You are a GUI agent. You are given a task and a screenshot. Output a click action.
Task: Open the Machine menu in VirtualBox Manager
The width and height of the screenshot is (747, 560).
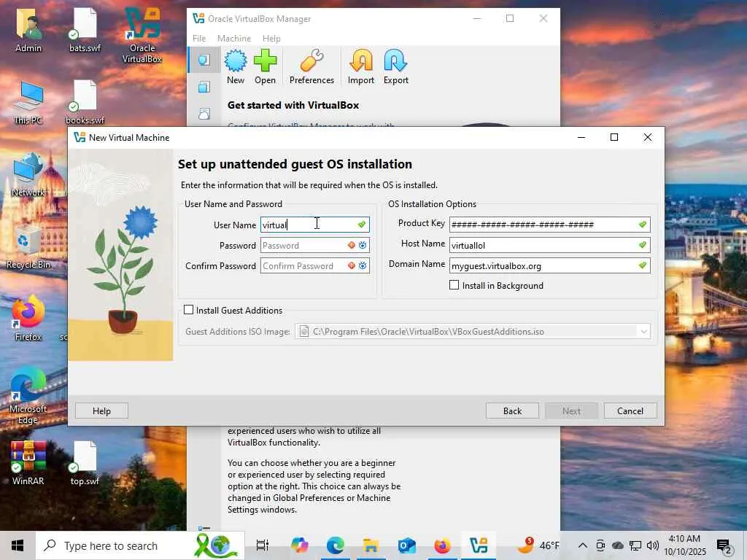click(x=234, y=38)
